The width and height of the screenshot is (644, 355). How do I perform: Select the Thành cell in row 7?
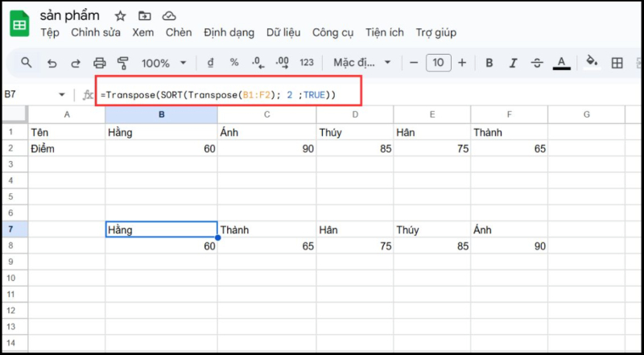tap(267, 229)
